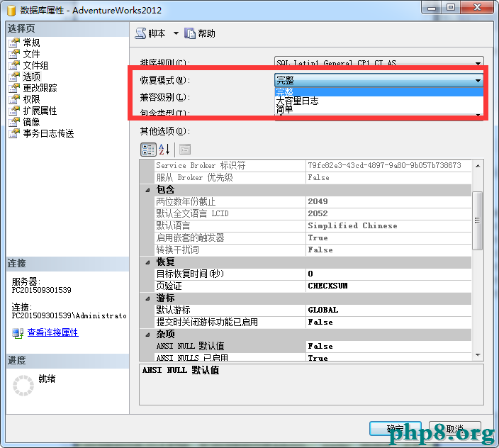Collapse the 游标 category
This screenshot has width=499, height=448.
tap(147, 298)
